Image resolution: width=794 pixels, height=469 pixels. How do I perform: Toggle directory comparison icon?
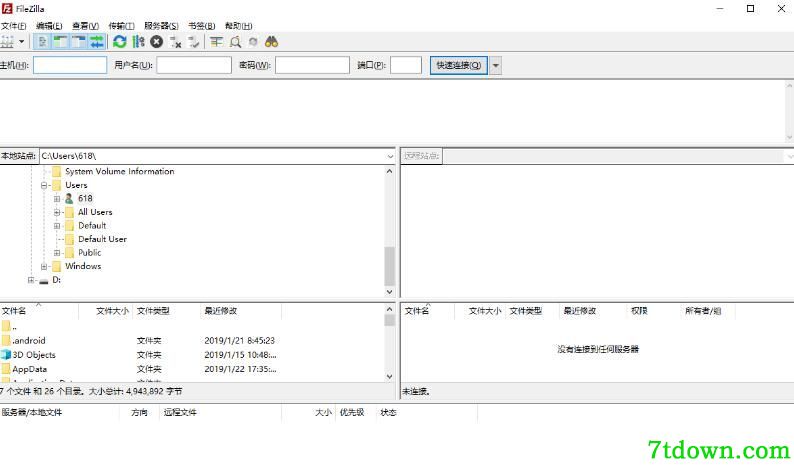tap(235, 42)
